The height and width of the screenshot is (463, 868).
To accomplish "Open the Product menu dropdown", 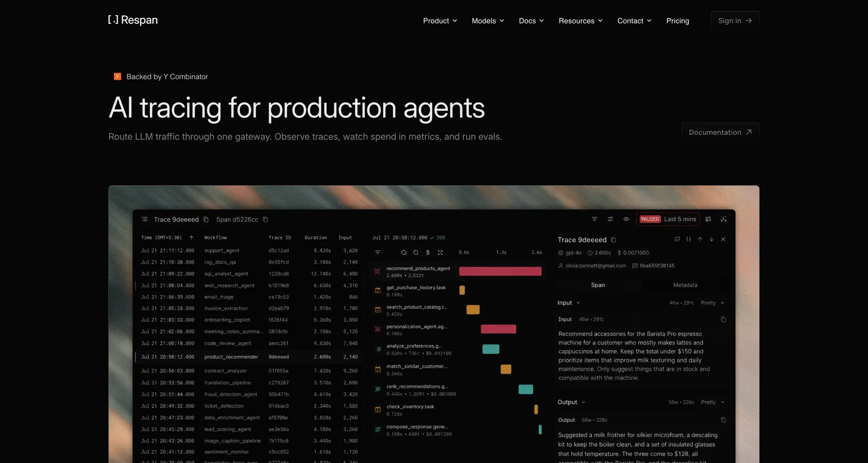I will (440, 21).
